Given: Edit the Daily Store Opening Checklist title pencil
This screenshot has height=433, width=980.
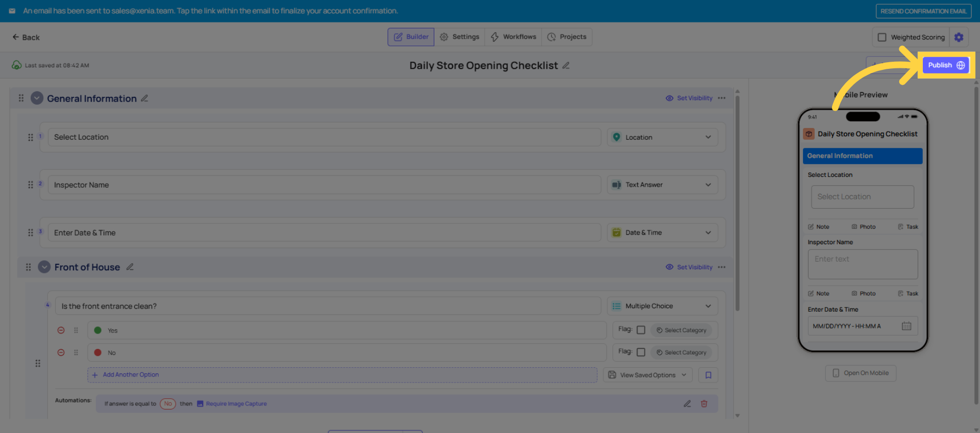Looking at the screenshot, I should coord(566,66).
